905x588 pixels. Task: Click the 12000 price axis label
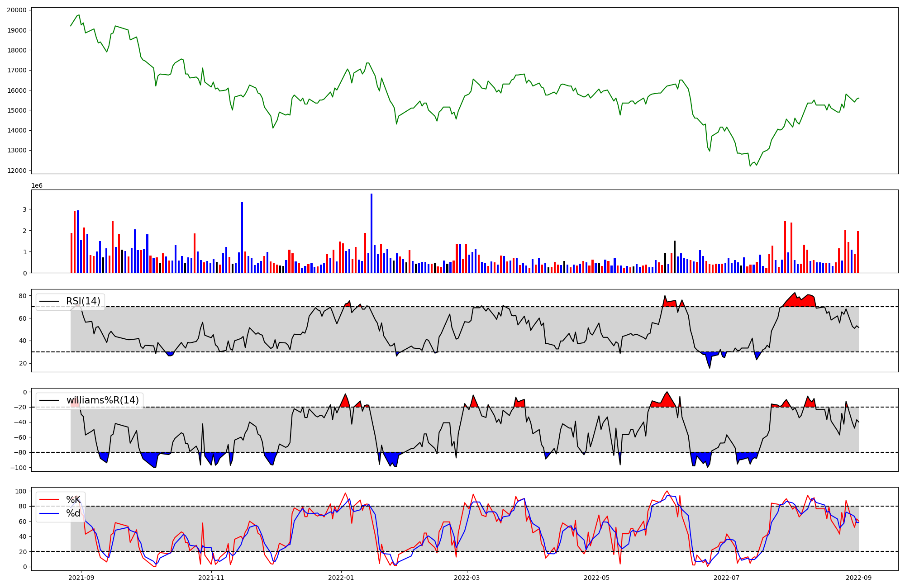click(x=16, y=171)
